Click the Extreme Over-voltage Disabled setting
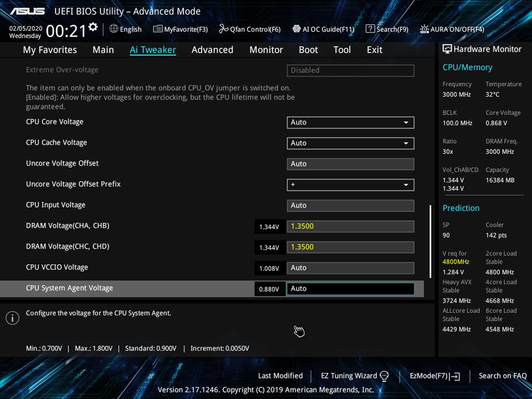Image resolution: width=532 pixels, height=399 pixels. point(350,70)
